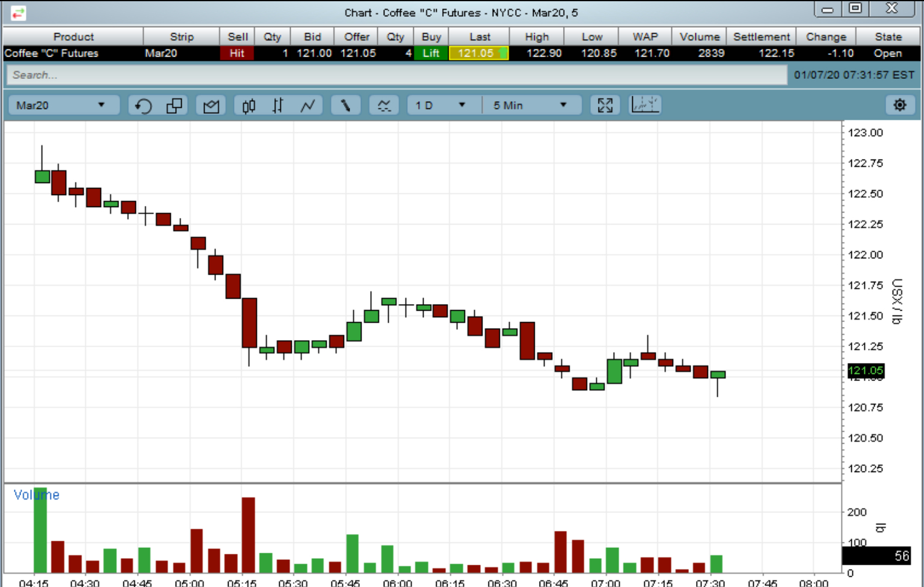Switch to candlestick chart type

tap(248, 105)
